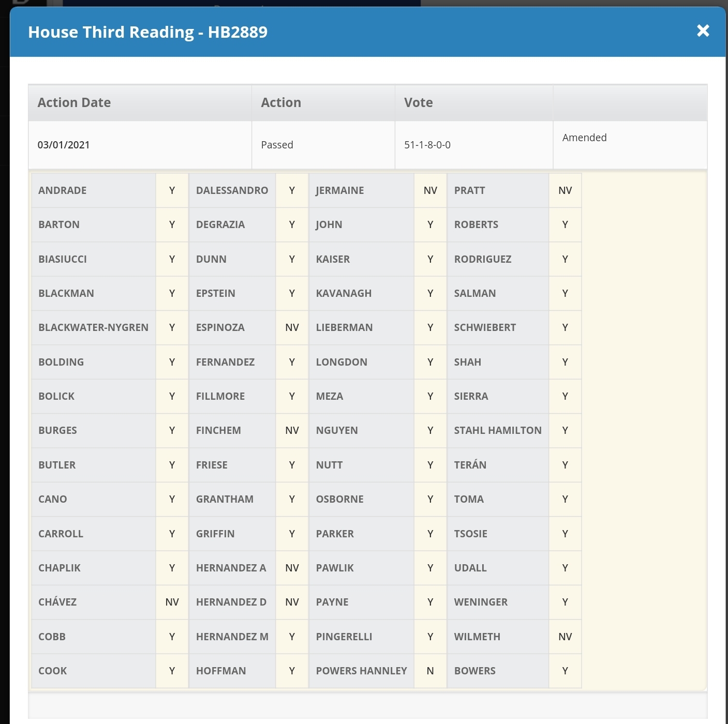Select the KAISER name cell
728x724 pixels.
(362, 259)
